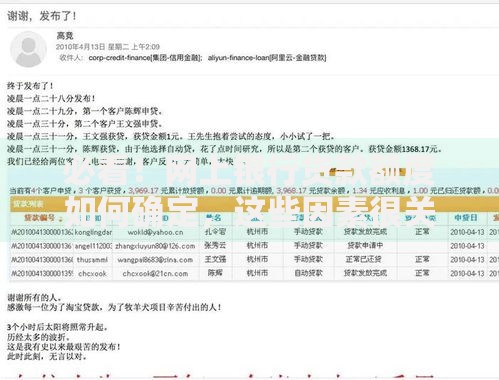Click the email timestamp 2010年4月13日
Viewport: 499px width, 380px height.
(x=80, y=47)
